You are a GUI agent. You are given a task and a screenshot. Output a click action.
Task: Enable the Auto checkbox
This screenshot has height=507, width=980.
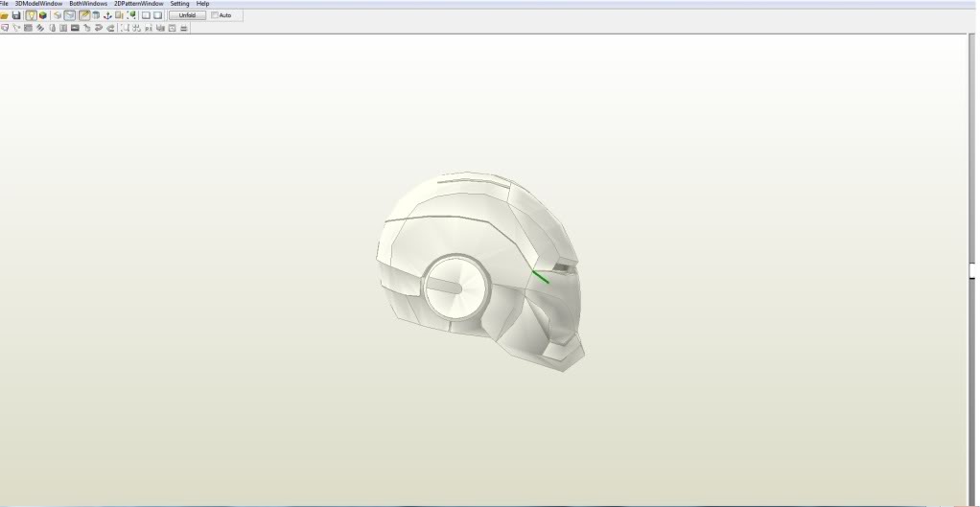pyautogui.click(x=215, y=15)
